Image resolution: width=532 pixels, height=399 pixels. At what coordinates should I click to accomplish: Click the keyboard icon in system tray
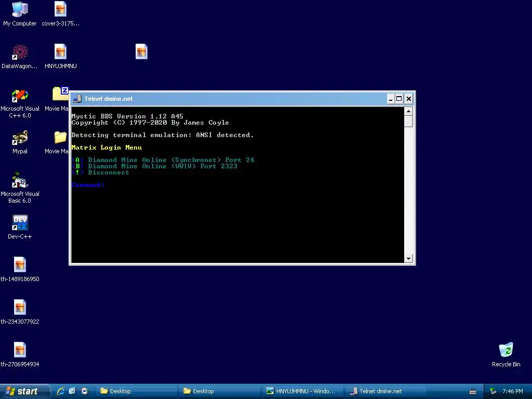coord(473,392)
